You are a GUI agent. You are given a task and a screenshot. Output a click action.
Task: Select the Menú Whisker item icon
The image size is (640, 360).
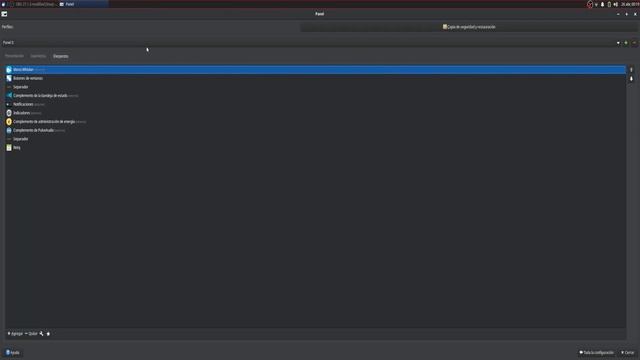(x=9, y=70)
